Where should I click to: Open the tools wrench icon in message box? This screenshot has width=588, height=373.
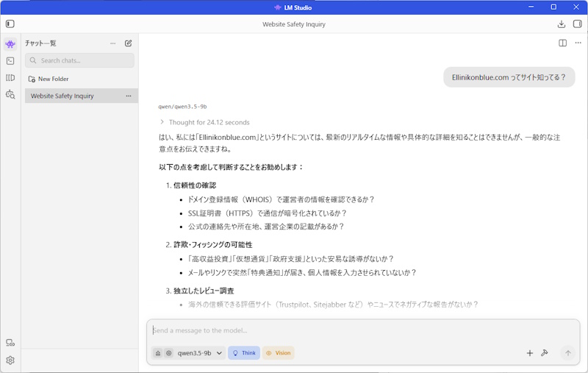pos(545,353)
